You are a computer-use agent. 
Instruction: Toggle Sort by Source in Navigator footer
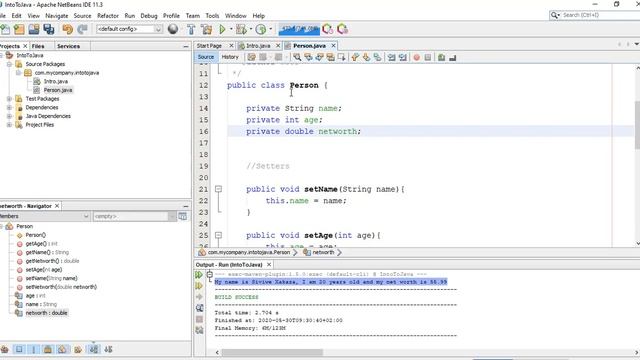pyautogui.click(x=108, y=349)
